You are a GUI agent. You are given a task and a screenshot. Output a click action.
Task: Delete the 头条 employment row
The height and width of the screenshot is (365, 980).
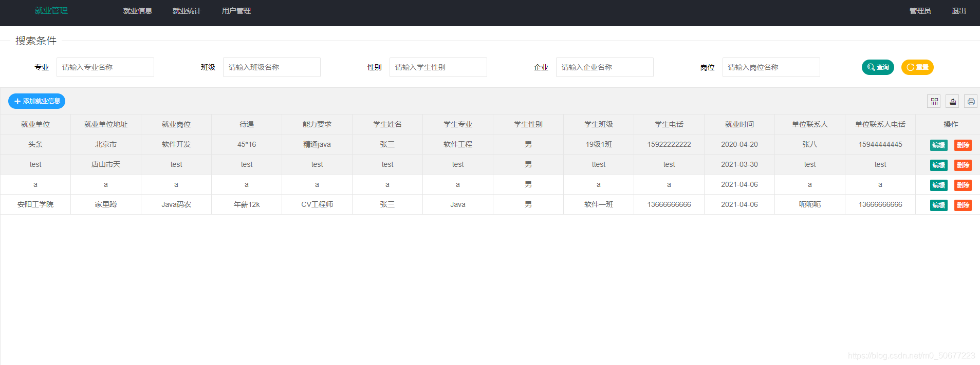963,145
